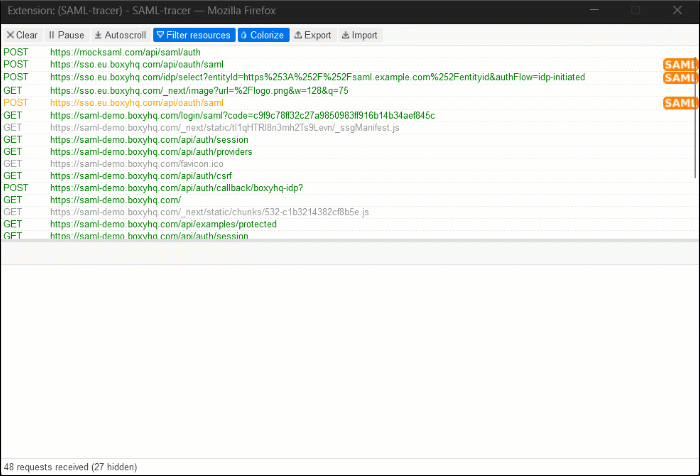Click the splitter bar below request list
Viewport: 700px width, 476px height.
pyautogui.click(x=350, y=241)
